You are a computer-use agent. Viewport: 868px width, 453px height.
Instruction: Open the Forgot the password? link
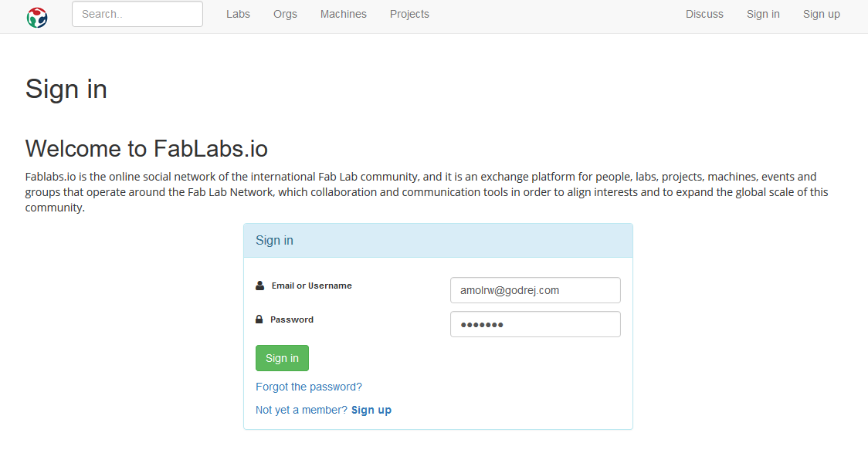click(309, 387)
